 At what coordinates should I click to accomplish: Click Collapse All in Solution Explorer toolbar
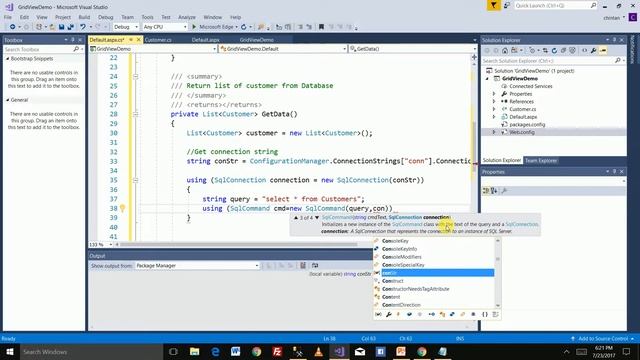pyautogui.click(x=563, y=51)
